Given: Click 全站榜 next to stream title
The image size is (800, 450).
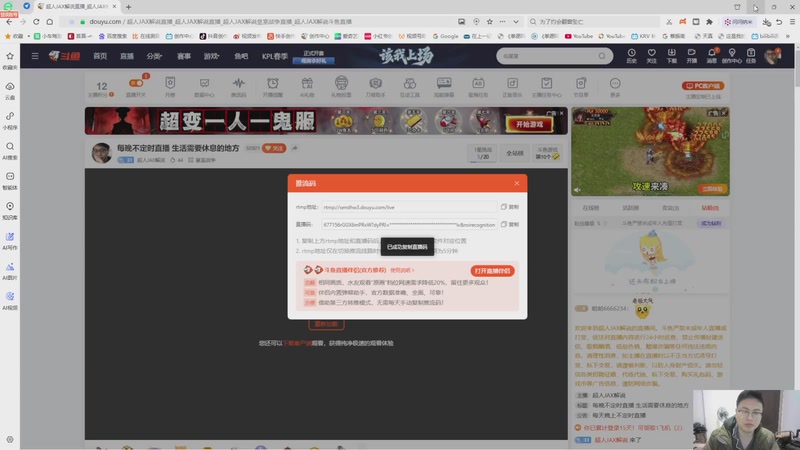Looking at the screenshot, I should click(x=514, y=153).
